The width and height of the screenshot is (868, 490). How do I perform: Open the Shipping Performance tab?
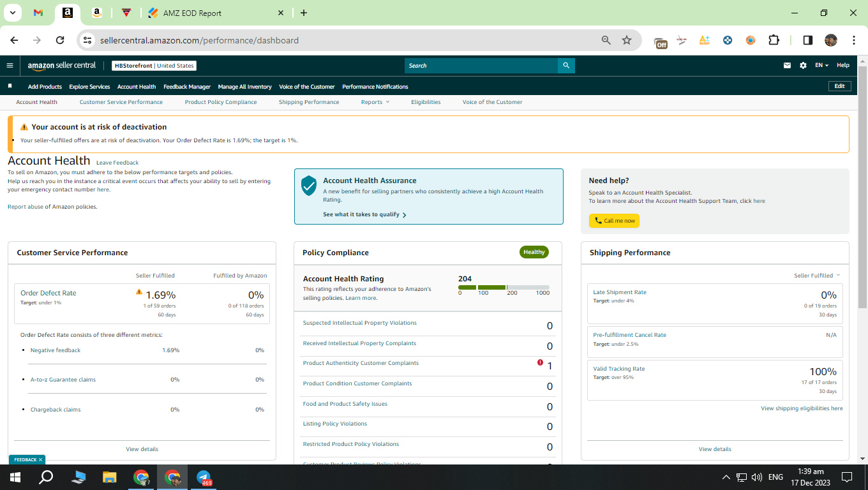(x=309, y=102)
